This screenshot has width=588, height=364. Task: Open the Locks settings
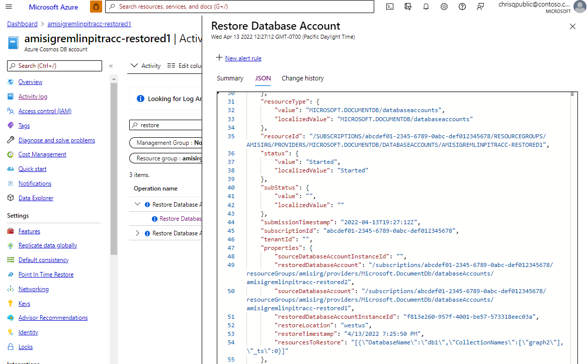click(26, 346)
